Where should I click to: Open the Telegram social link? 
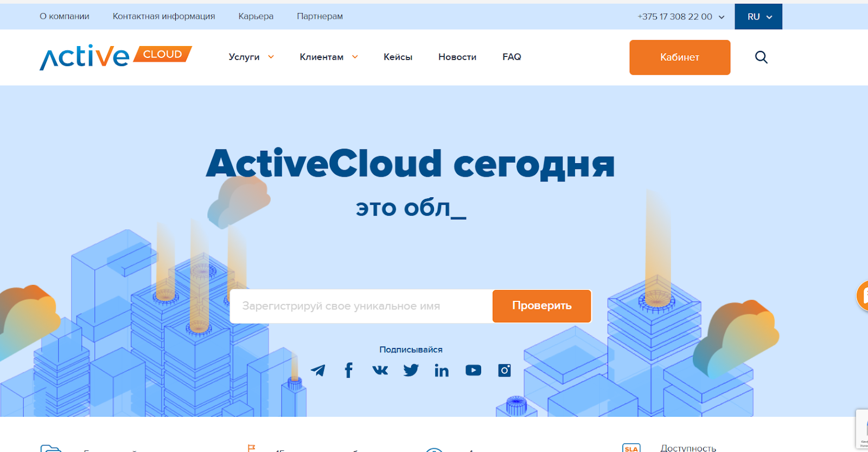coord(318,370)
